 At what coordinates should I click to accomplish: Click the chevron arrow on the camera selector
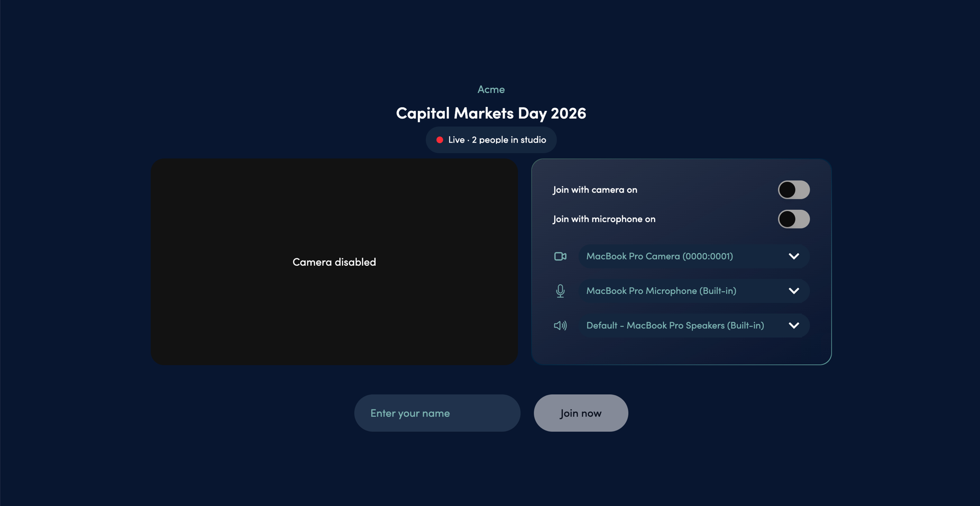pyautogui.click(x=794, y=256)
